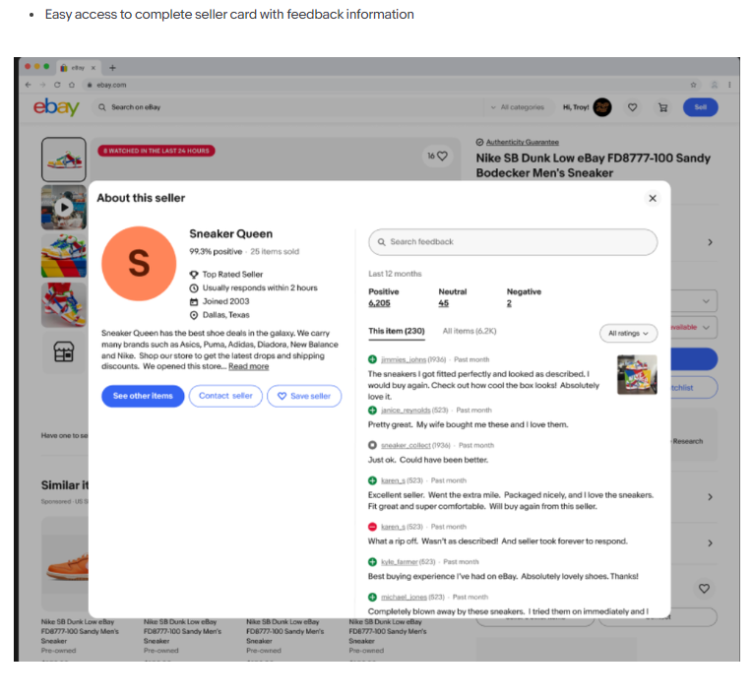Open the review photo from jimmies_johns

tap(637, 374)
